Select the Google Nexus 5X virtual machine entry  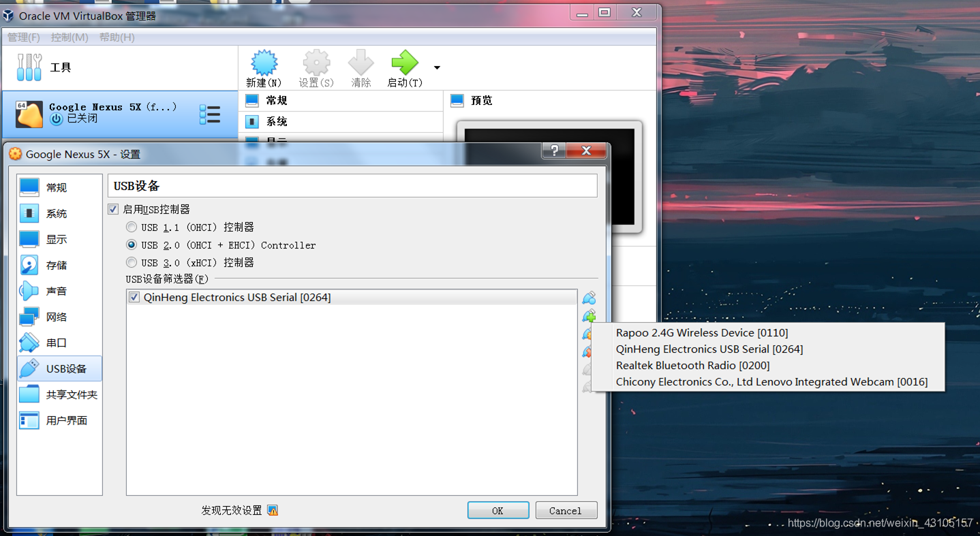119,113
